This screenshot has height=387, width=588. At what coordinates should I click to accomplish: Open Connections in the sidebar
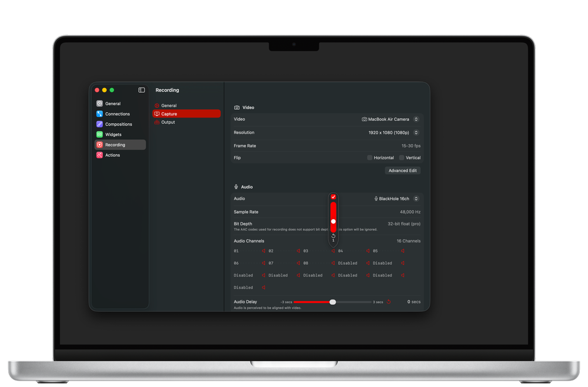pyautogui.click(x=120, y=114)
